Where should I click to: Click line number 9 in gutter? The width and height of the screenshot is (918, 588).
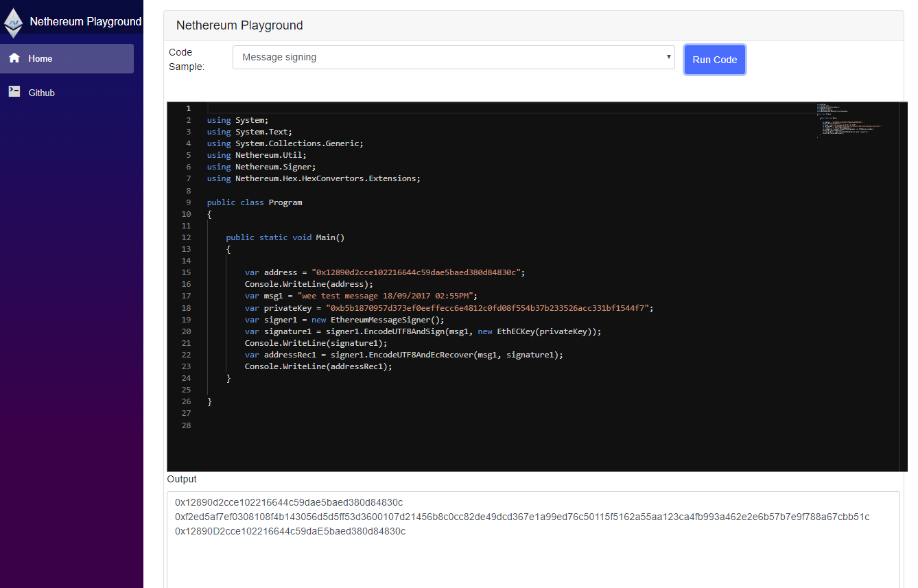click(188, 202)
